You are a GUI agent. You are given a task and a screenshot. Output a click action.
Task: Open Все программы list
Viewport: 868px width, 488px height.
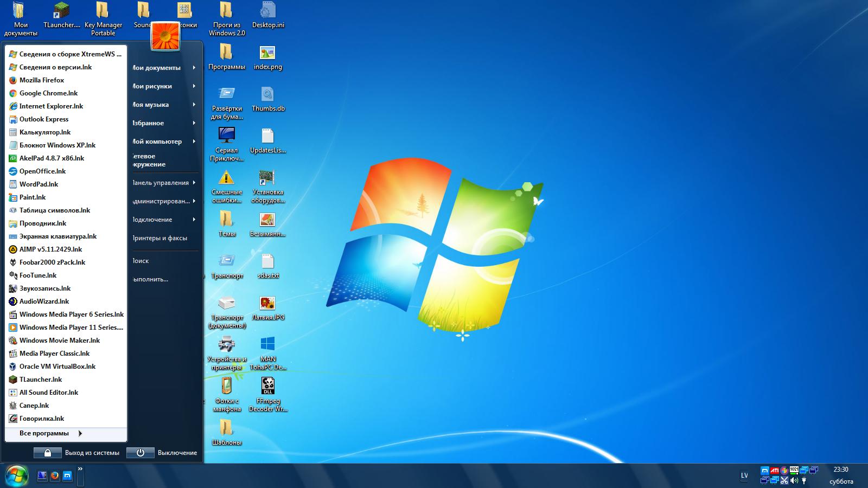click(x=66, y=433)
